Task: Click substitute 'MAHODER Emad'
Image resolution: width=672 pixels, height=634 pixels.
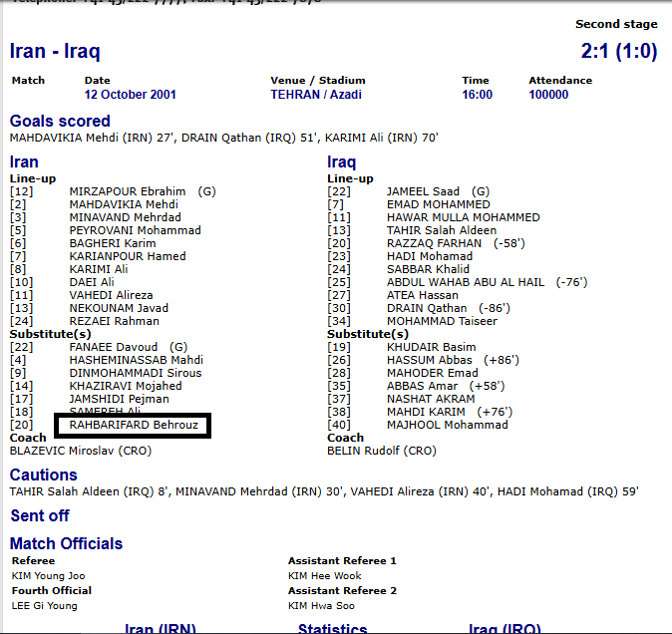Action: (x=433, y=373)
